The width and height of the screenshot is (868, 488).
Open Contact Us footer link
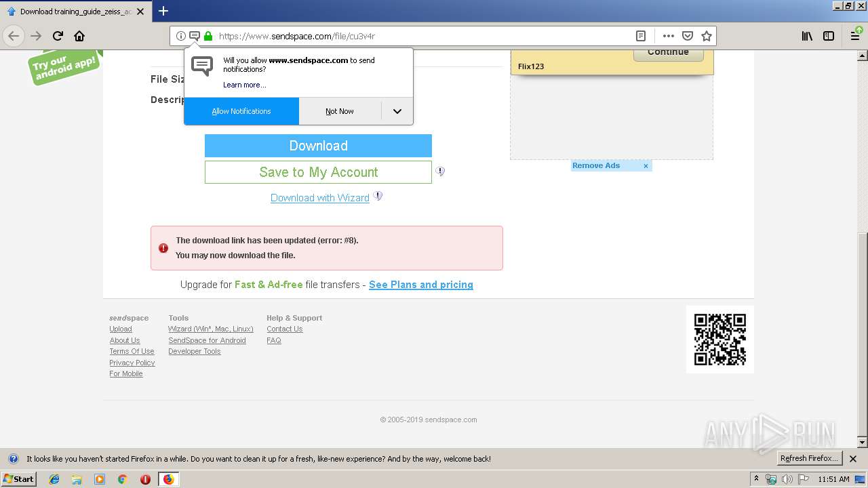click(x=285, y=329)
